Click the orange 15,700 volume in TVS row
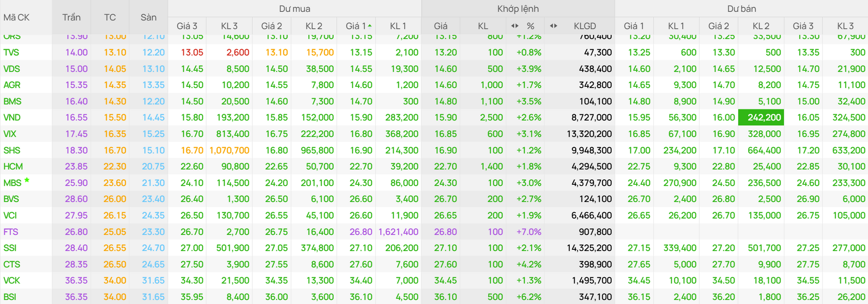This screenshot has width=868, height=304. pyautogui.click(x=320, y=52)
